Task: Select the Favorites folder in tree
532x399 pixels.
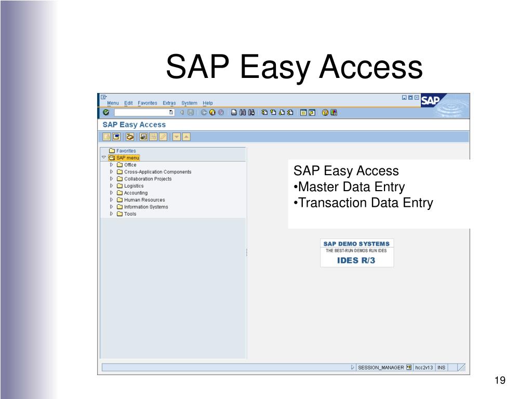Action: coord(122,151)
